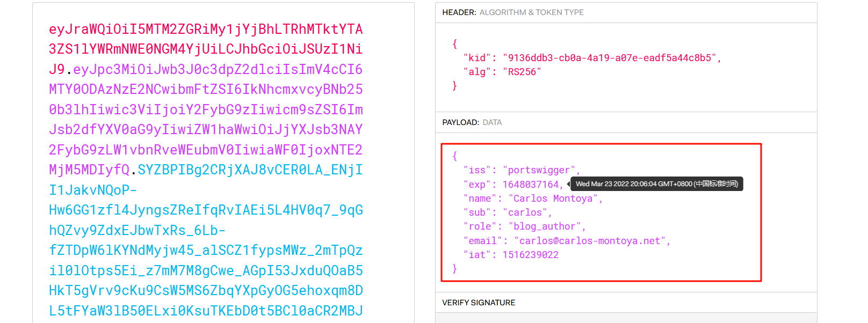The width and height of the screenshot is (868, 323).
Task: Click the carlos@carlos-montoya.net email value
Action: tap(589, 241)
